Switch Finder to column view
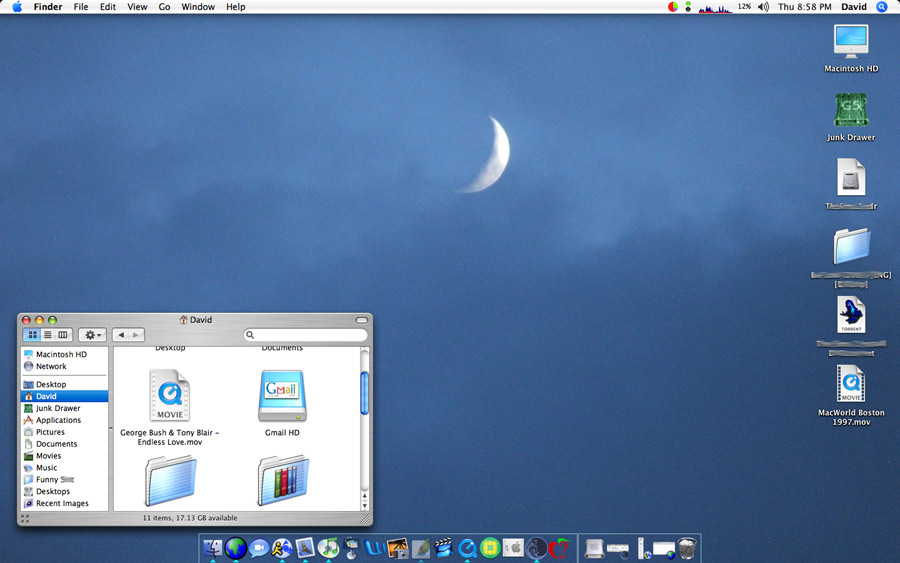The image size is (900, 563). point(62,335)
